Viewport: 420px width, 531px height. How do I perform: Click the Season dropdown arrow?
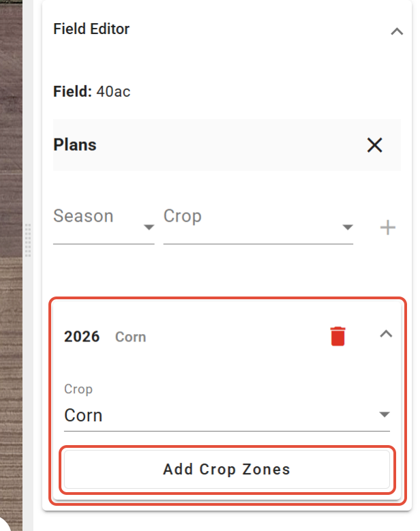[x=149, y=228]
